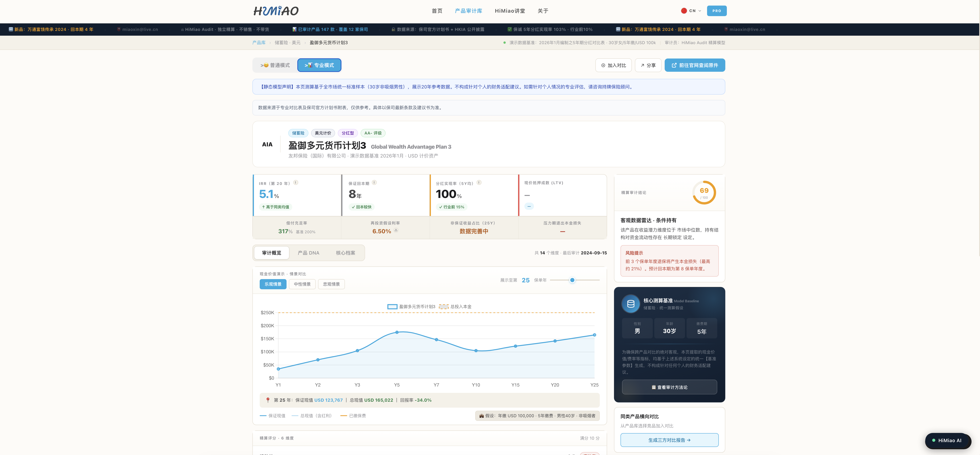The width and height of the screenshot is (980, 455).
Task: Click the 缴费期 5年 parameter tile
Action: (702, 328)
